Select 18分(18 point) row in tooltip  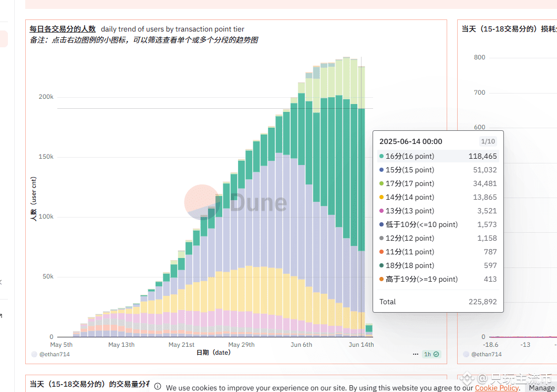(438, 265)
